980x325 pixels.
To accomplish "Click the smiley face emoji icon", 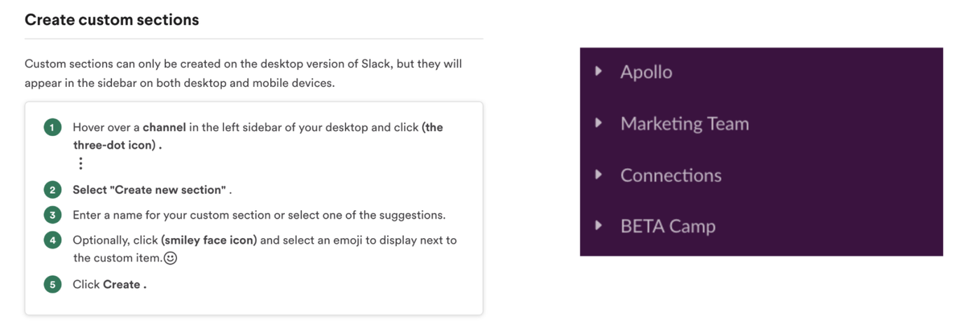I will (x=170, y=258).
